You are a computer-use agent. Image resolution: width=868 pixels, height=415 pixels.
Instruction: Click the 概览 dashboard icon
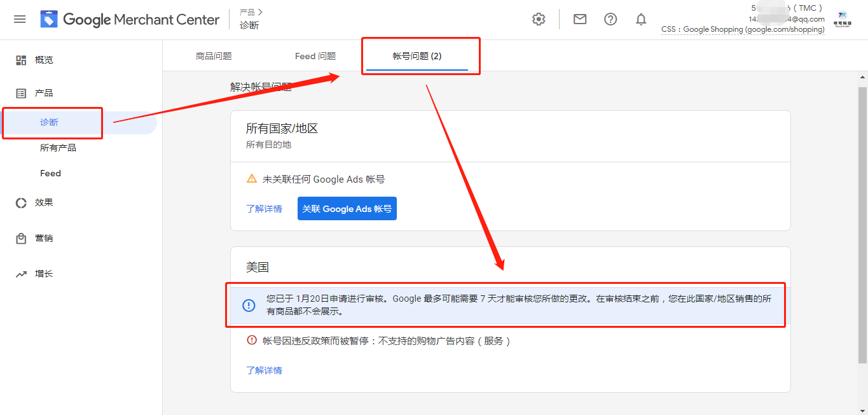[21, 60]
